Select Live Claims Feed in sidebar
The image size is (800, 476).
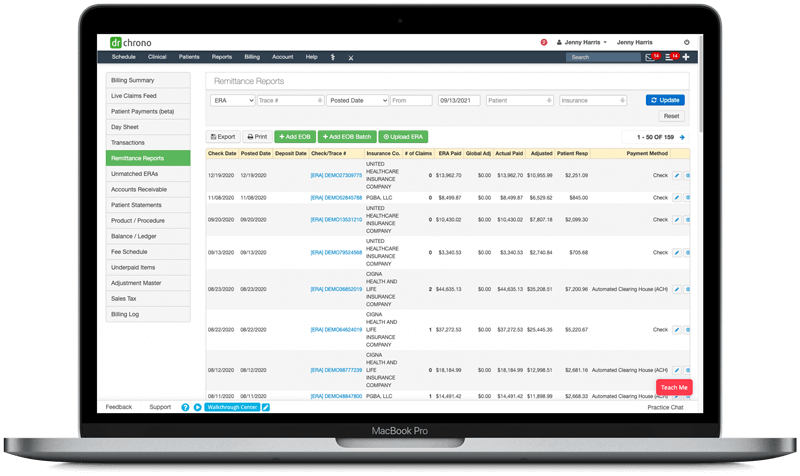tap(148, 96)
